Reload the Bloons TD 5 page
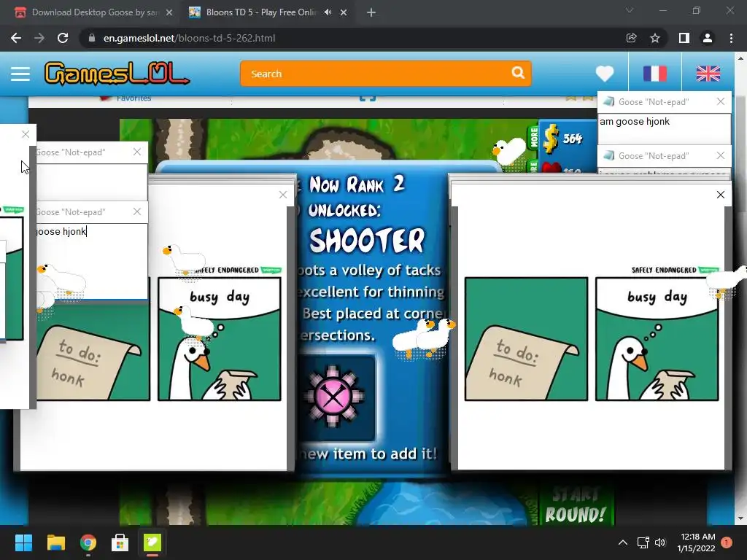 [63, 38]
